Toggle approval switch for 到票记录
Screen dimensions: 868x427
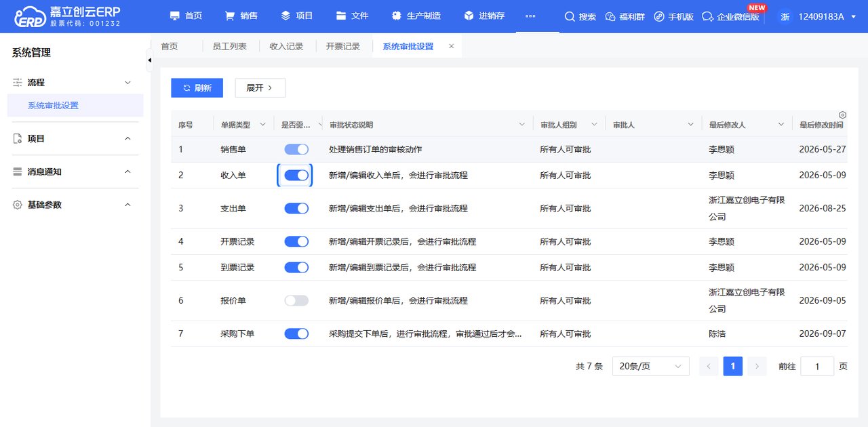[x=296, y=267]
